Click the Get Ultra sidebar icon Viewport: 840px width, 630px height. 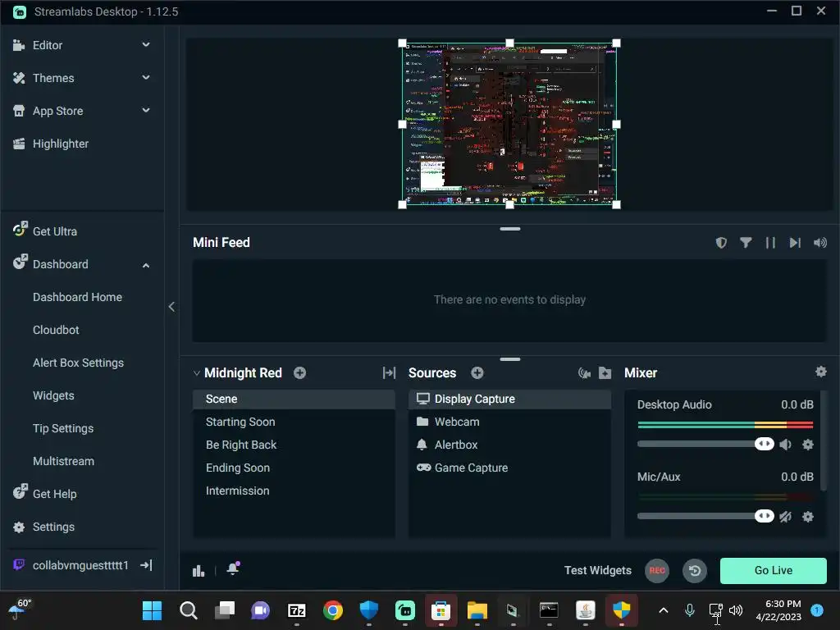tap(20, 230)
